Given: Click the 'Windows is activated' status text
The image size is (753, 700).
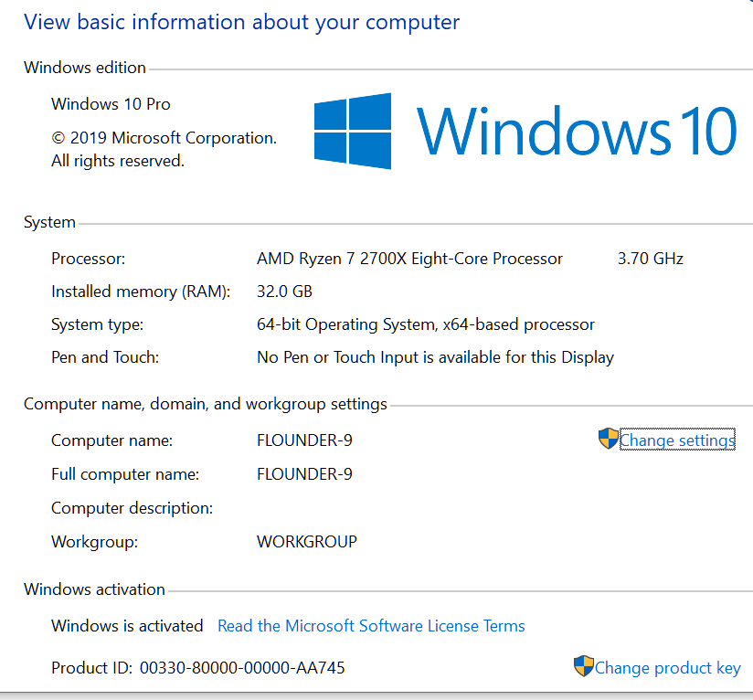Looking at the screenshot, I should pyautogui.click(x=127, y=626).
